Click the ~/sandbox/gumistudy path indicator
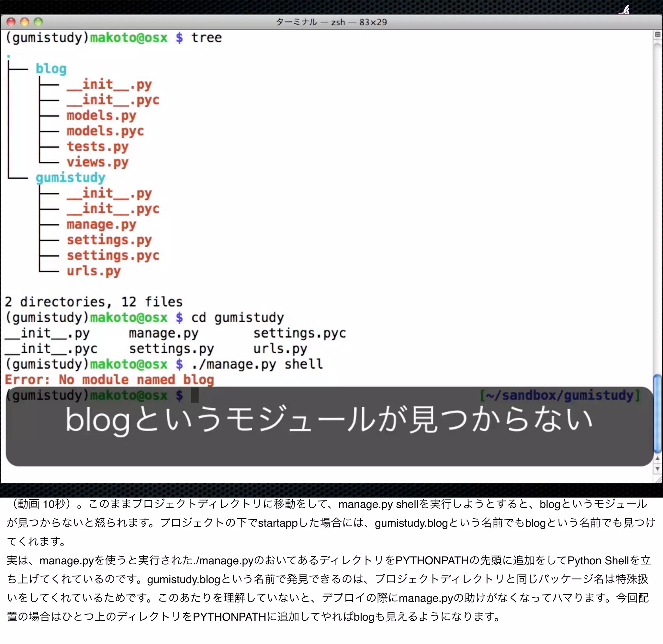 click(x=560, y=395)
